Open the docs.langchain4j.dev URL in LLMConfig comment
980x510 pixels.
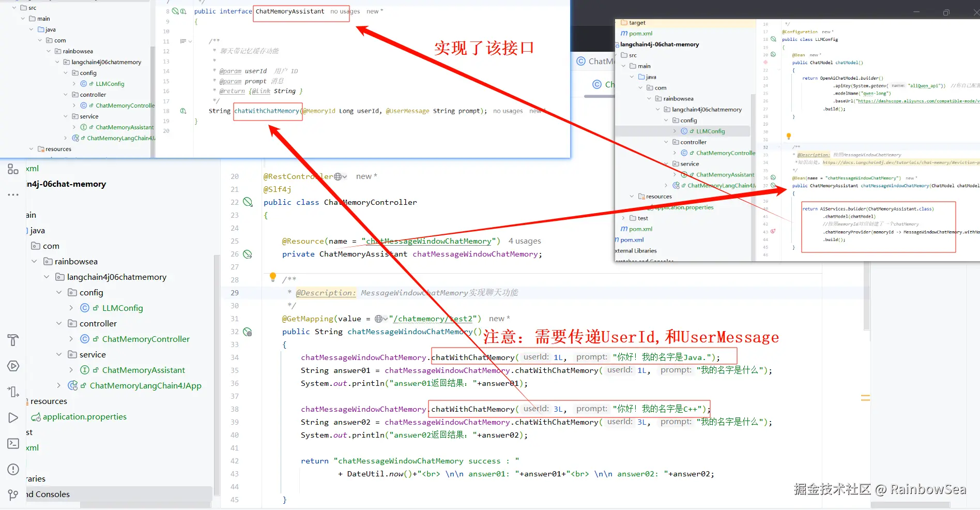[900, 162]
